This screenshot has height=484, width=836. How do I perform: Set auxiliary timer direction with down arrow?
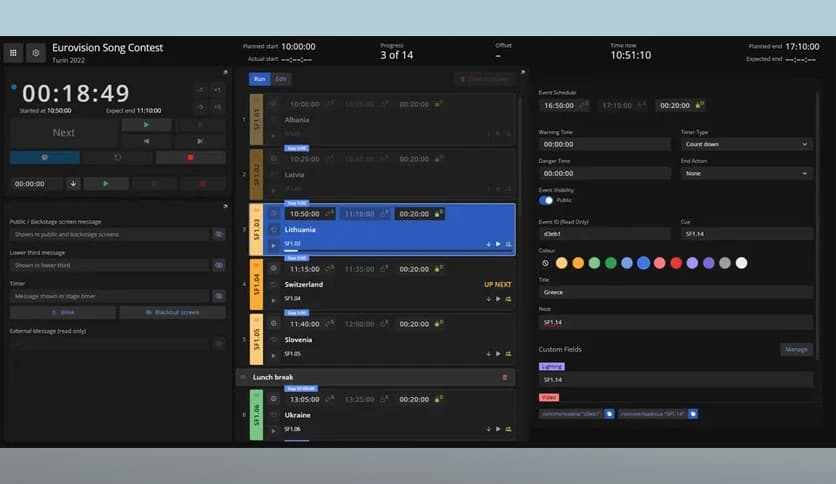coord(73,184)
